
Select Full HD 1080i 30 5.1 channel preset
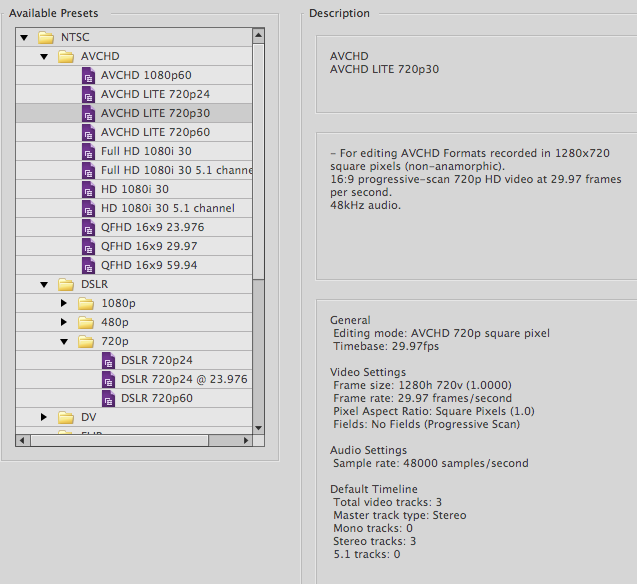point(134,170)
